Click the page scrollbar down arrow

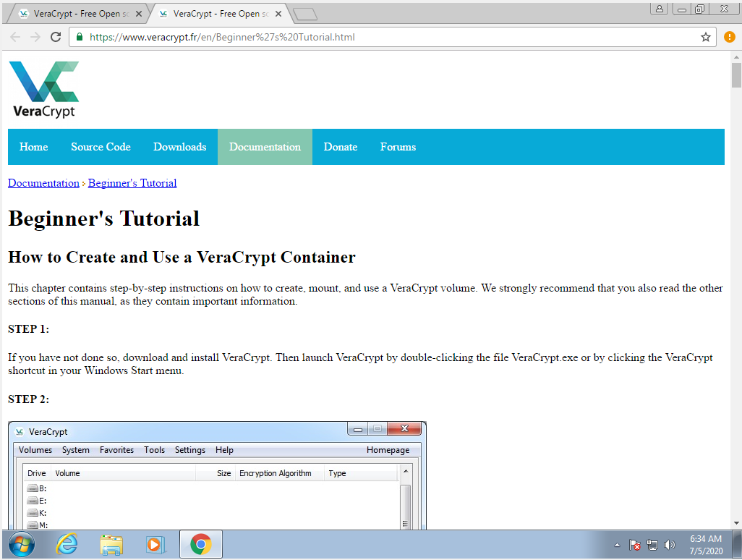736,522
